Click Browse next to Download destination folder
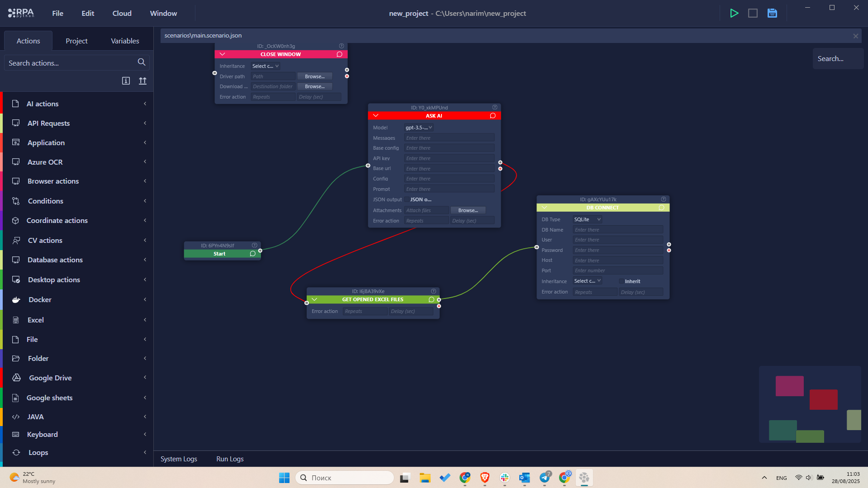The width and height of the screenshot is (868, 488). [x=314, y=86]
